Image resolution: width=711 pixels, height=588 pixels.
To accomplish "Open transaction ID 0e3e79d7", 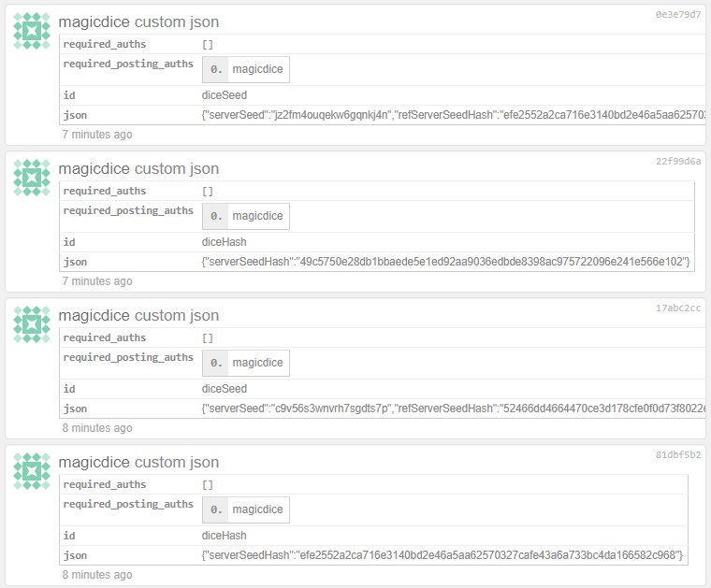I will coord(678,15).
